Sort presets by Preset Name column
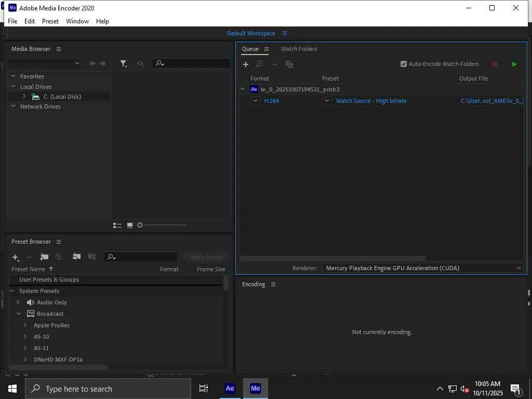532x399 pixels. tap(32, 269)
